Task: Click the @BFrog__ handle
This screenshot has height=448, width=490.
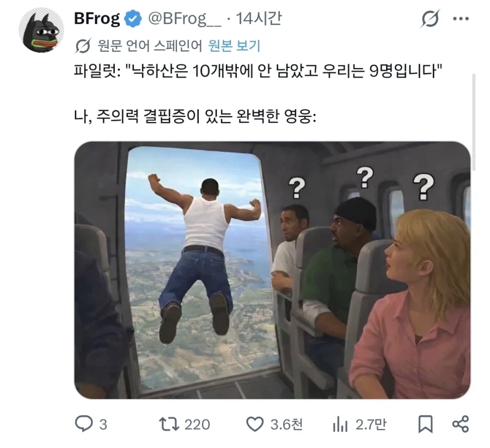Action: [x=185, y=19]
